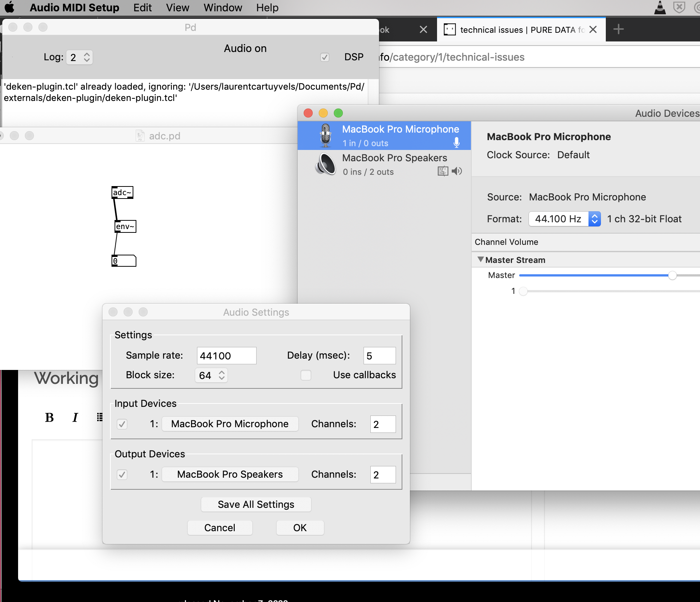Open the Window menu
Viewport: 700px width, 602px height.
click(223, 8)
